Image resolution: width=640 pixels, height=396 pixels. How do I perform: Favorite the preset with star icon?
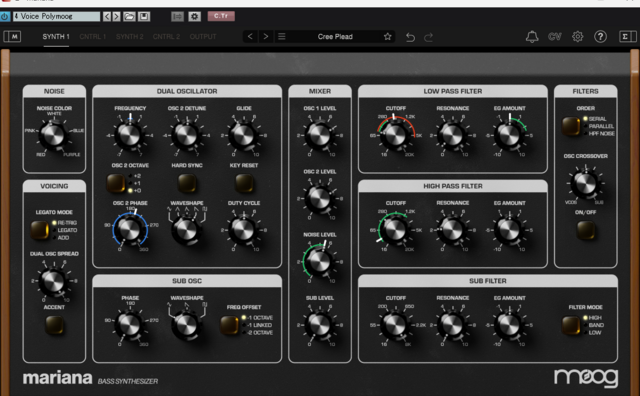point(387,37)
